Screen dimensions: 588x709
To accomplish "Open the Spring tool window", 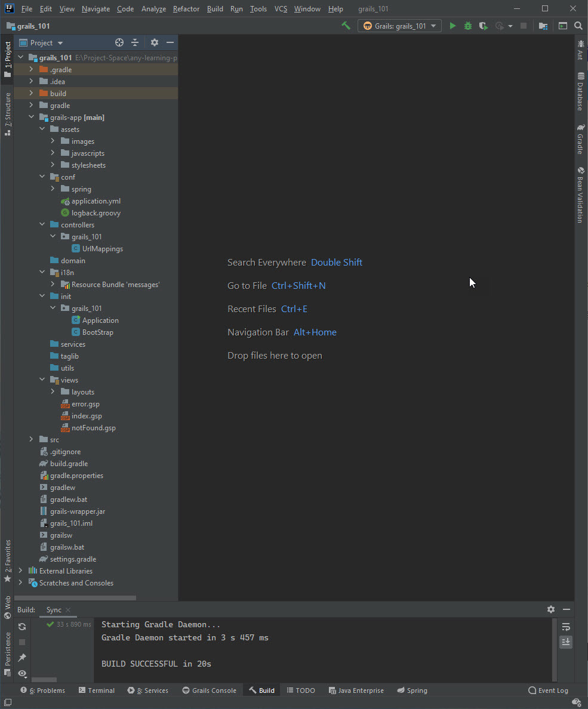I will 412,690.
